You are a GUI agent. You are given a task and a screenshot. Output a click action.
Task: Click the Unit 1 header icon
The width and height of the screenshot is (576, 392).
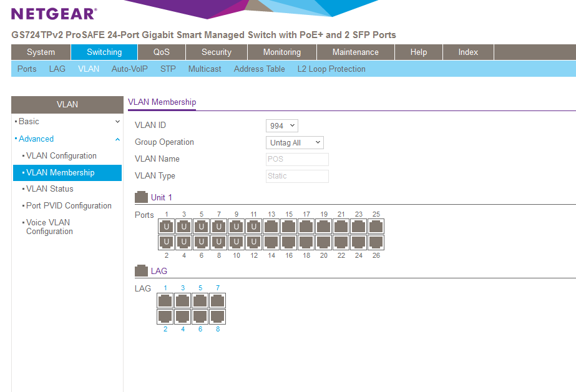click(142, 197)
